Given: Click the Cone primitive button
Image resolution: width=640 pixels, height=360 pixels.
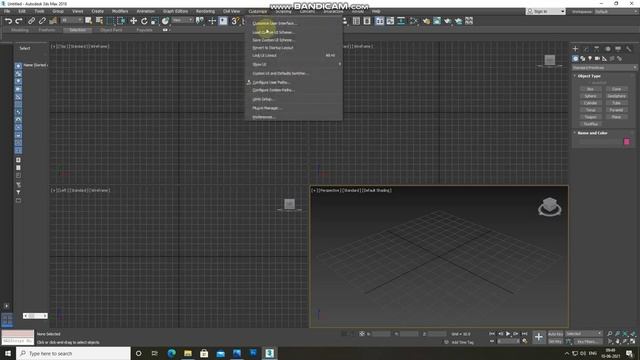Looking at the screenshot, I should click(616, 89).
